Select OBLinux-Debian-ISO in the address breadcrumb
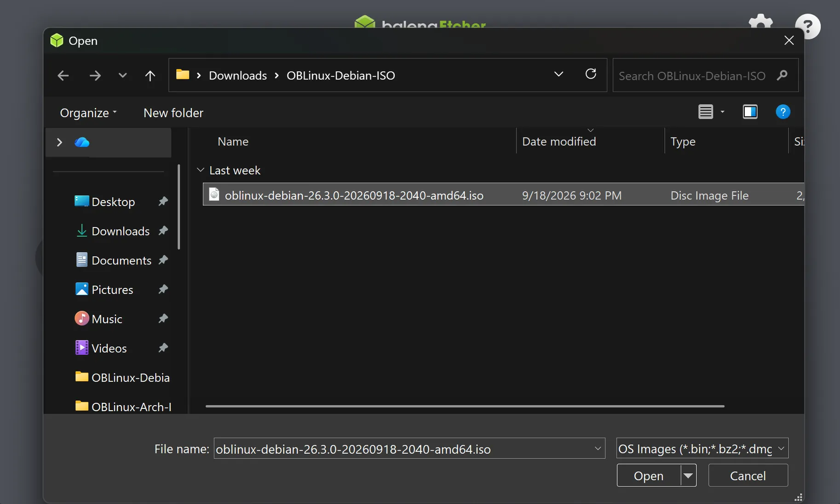Screen dimensions: 840x504 point(341,75)
